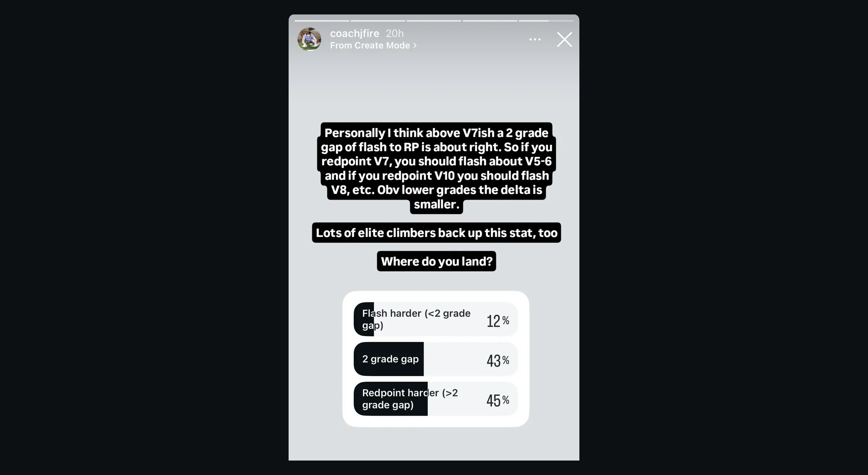868x475 pixels.
Task: Click the 20h story timestamp
Action: [x=395, y=33]
